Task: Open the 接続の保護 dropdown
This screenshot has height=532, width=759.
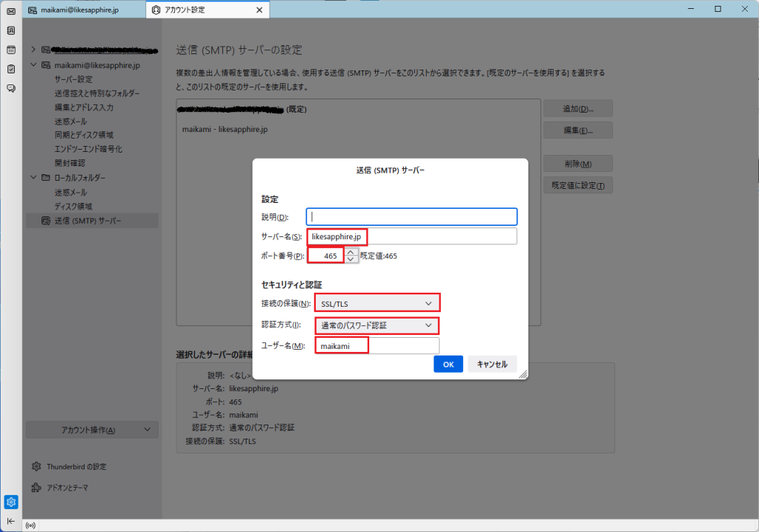Action: click(377, 303)
